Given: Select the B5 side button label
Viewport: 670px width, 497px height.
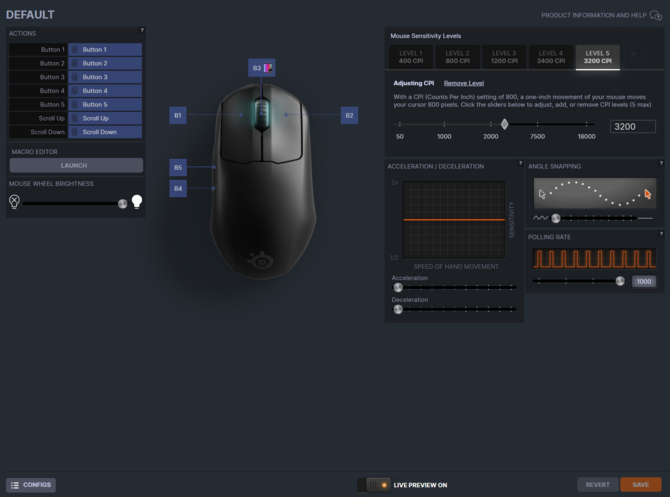Looking at the screenshot, I should pos(178,168).
